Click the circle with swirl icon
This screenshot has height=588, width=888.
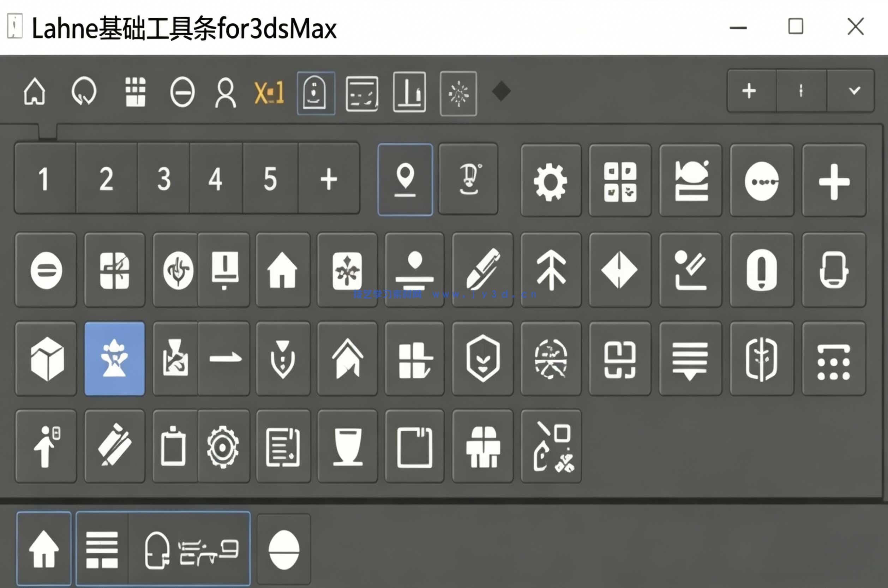tap(175, 270)
